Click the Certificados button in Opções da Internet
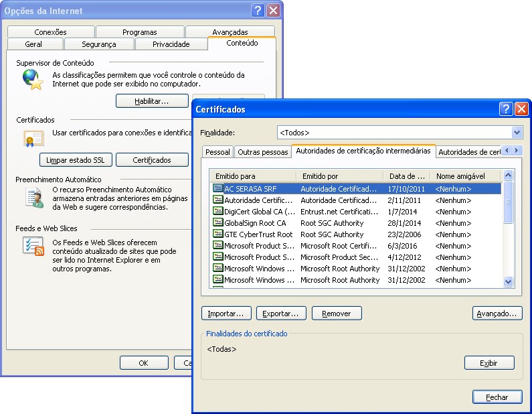 tap(152, 160)
